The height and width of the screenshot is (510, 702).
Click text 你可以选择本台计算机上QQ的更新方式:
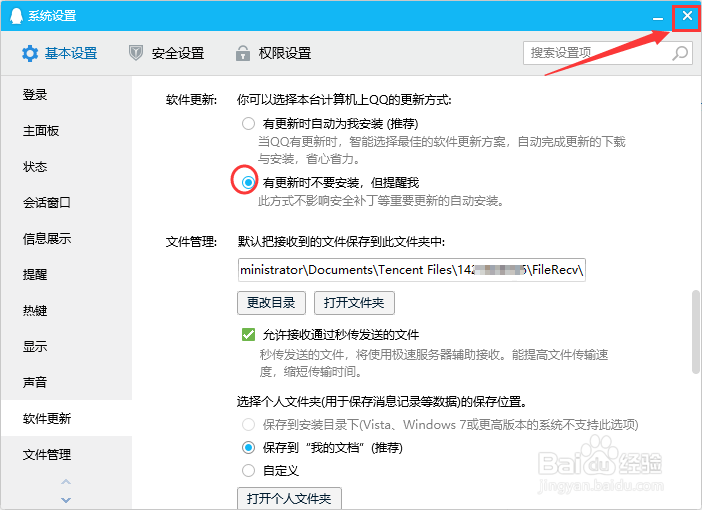tap(344, 99)
